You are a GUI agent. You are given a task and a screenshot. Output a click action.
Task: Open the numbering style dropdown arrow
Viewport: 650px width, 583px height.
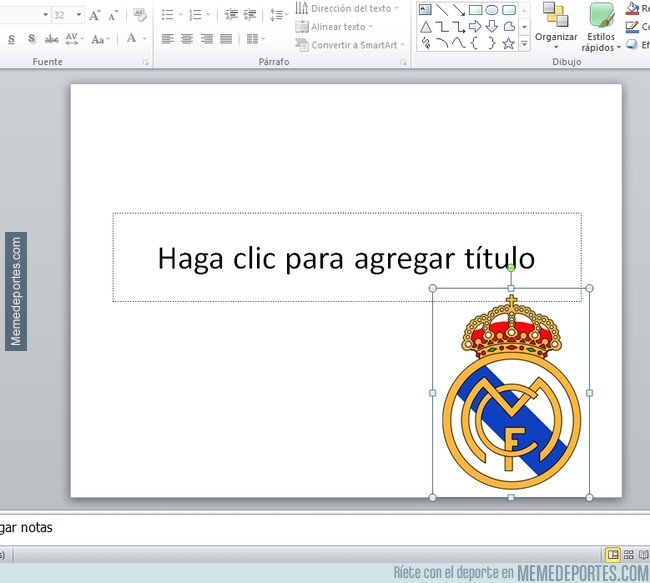click(x=208, y=15)
